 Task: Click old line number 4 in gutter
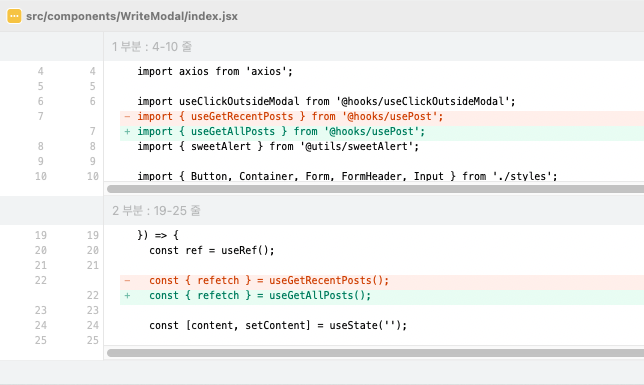41,71
